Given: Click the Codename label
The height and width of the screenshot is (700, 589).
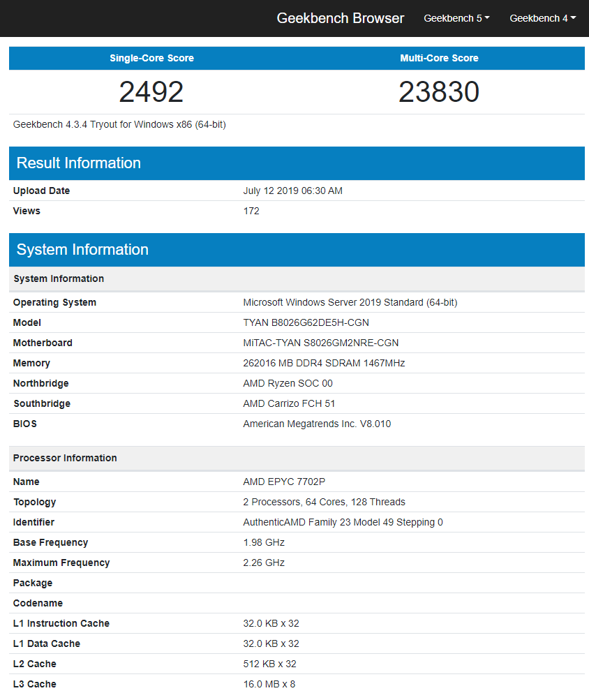Looking at the screenshot, I should (38, 603).
